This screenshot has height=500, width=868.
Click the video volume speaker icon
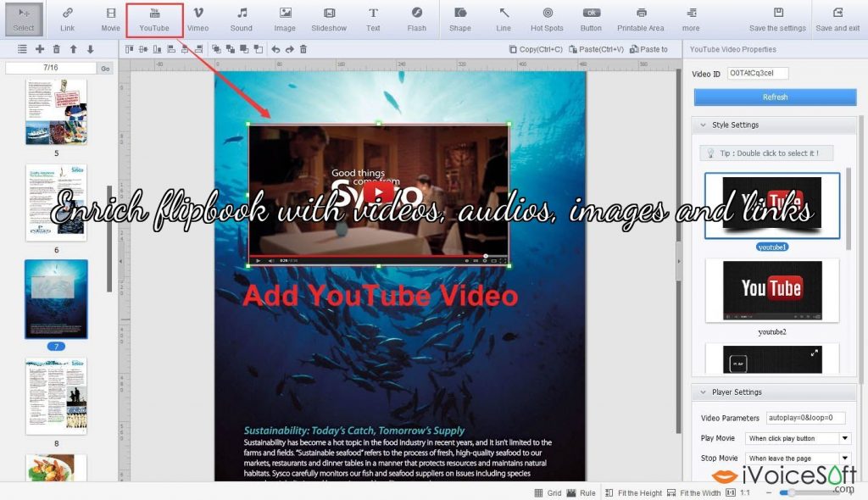point(270,260)
